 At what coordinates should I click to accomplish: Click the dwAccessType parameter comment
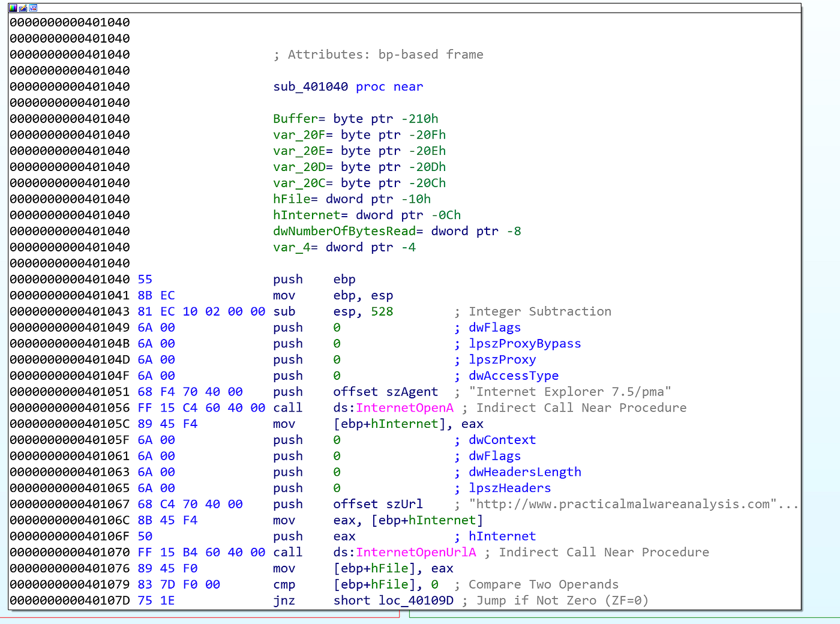(513, 376)
